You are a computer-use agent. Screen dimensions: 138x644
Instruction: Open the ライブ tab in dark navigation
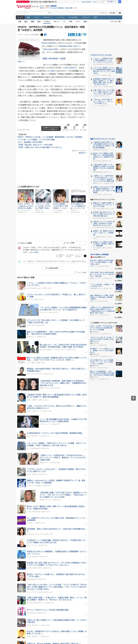coord(37,17)
